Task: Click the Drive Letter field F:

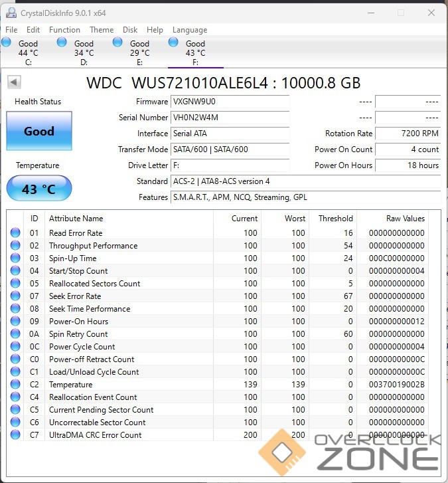Action: pos(230,165)
